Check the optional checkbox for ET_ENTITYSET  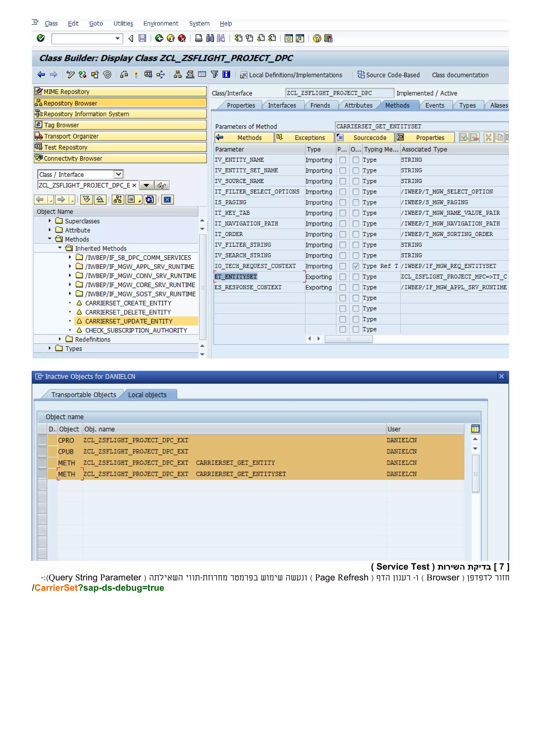coord(356,277)
